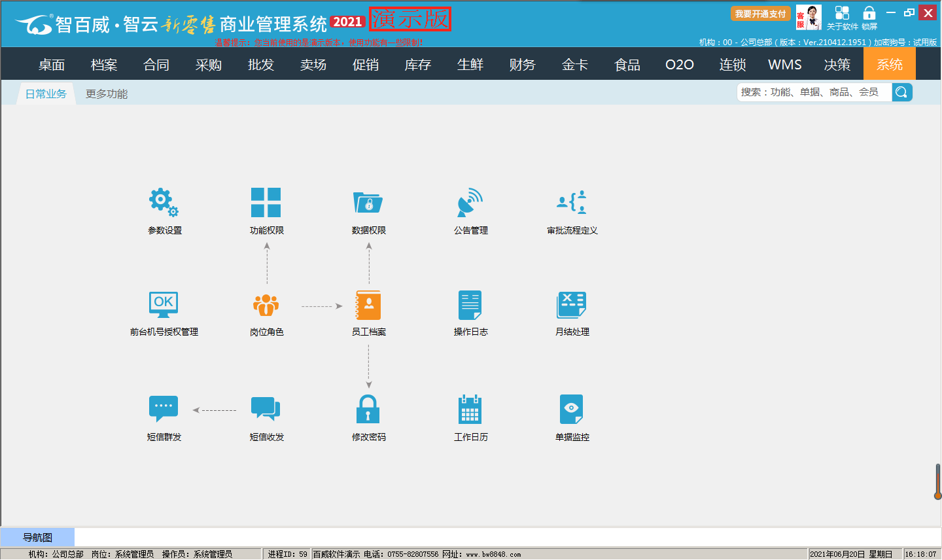Viewport: 942px width, 560px height.
Task: Open 审批流程定义 icon
Action: 572,203
